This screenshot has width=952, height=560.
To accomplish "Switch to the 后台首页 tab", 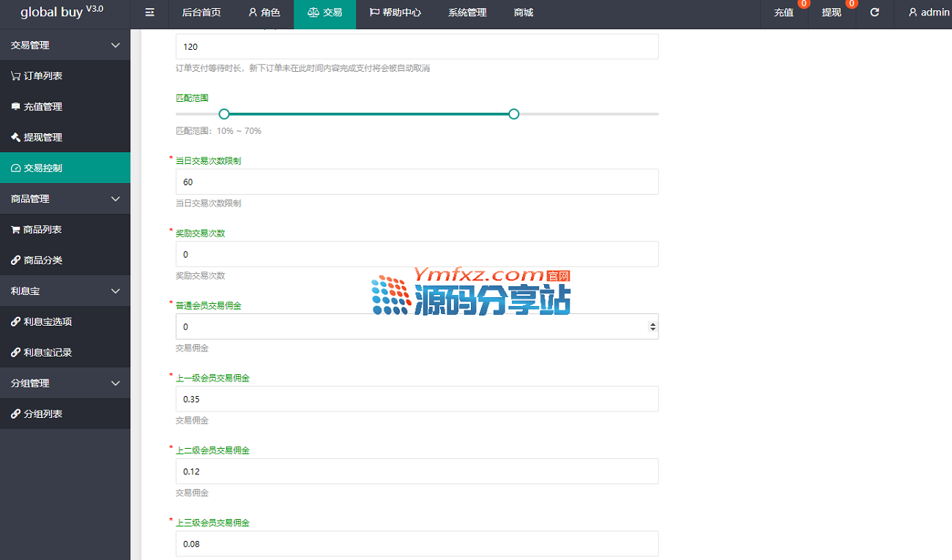I will (x=201, y=13).
